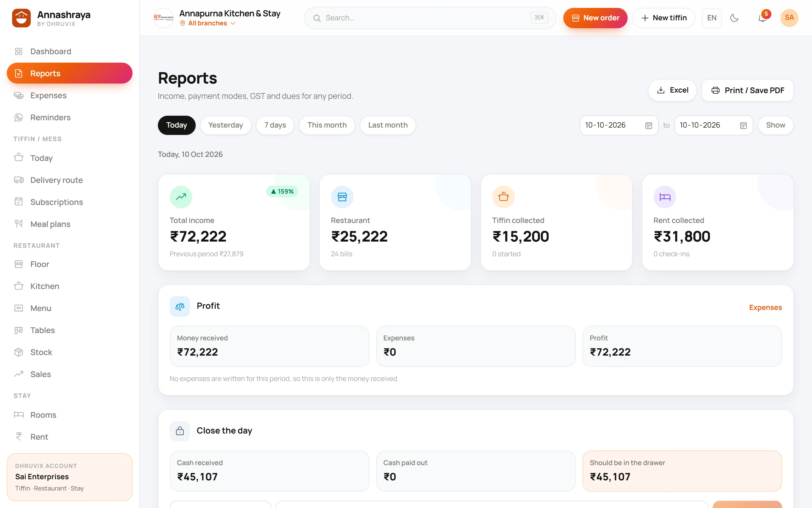Open Rent page in sidebar
This screenshot has width=812, height=508.
click(x=69, y=436)
